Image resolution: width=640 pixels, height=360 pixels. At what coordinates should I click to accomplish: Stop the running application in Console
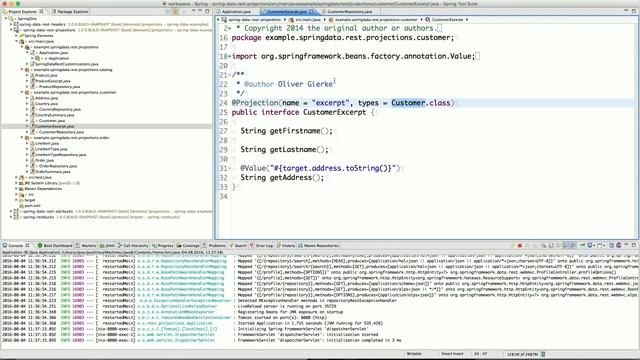[x=520, y=246]
